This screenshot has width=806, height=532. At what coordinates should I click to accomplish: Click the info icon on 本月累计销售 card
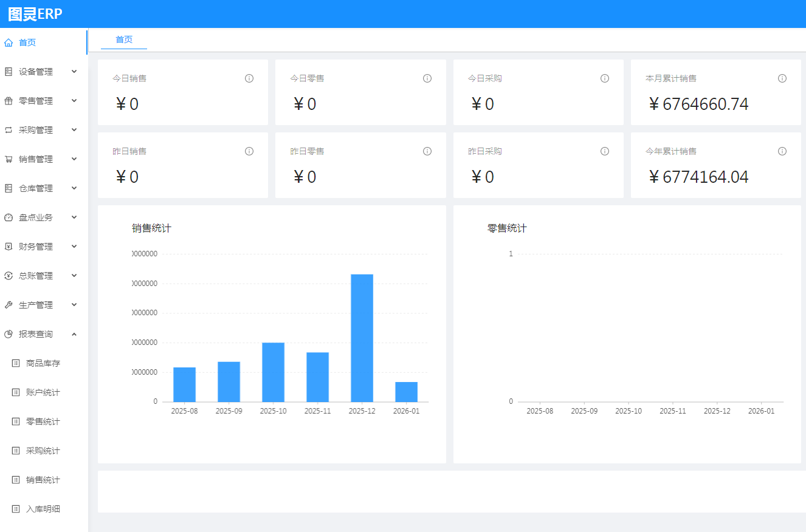click(782, 78)
